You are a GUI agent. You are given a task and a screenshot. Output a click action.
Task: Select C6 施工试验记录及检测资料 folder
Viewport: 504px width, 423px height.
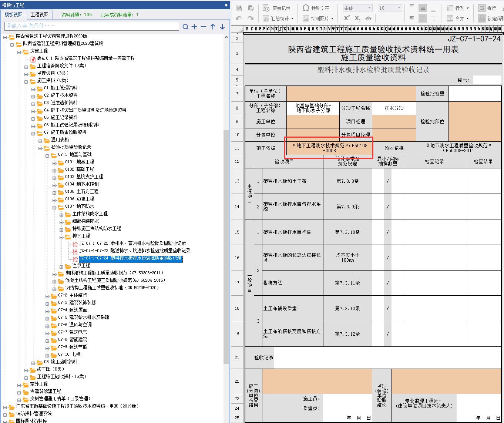[72, 125]
